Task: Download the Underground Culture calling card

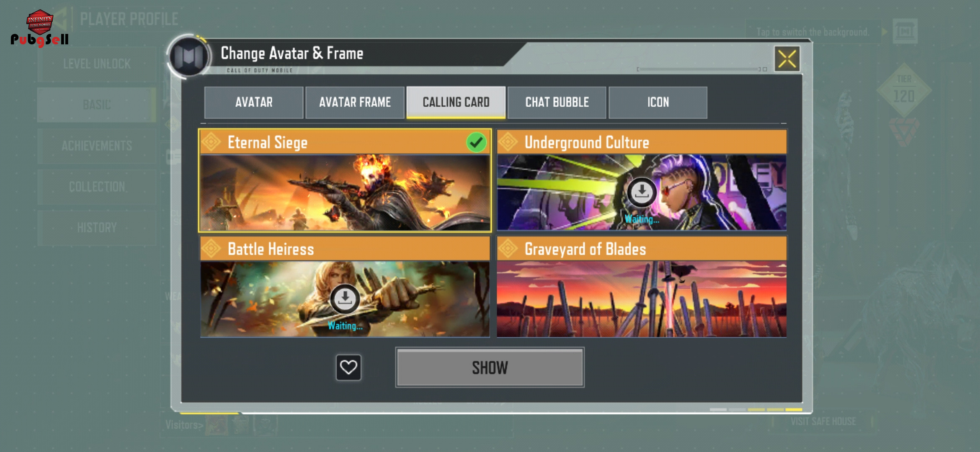Action: point(641,192)
